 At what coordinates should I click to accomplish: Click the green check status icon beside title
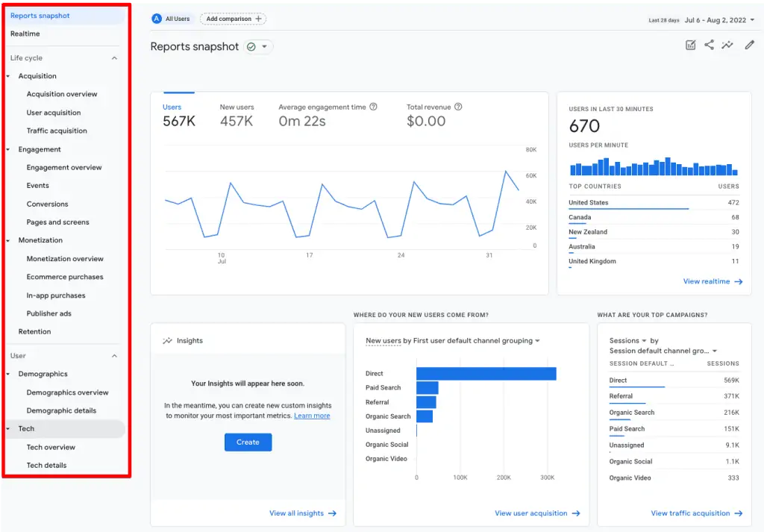251,47
